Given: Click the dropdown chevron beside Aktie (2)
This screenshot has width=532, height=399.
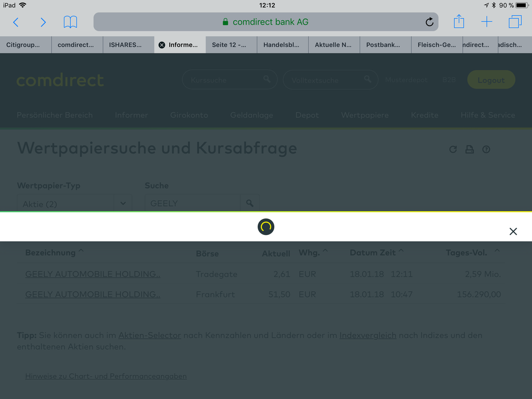Looking at the screenshot, I should tap(123, 203).
